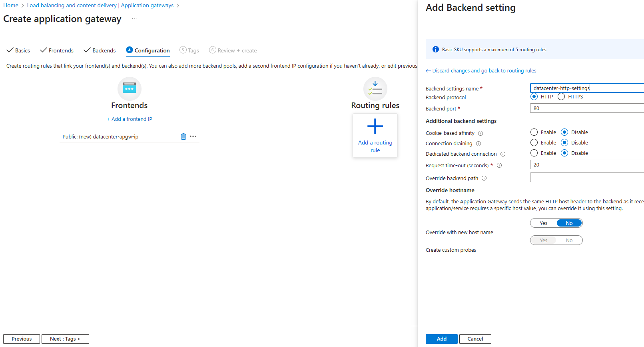Open page ellipsis menu beside Create application gateway

pyautogui.click(x=134, y=19)
